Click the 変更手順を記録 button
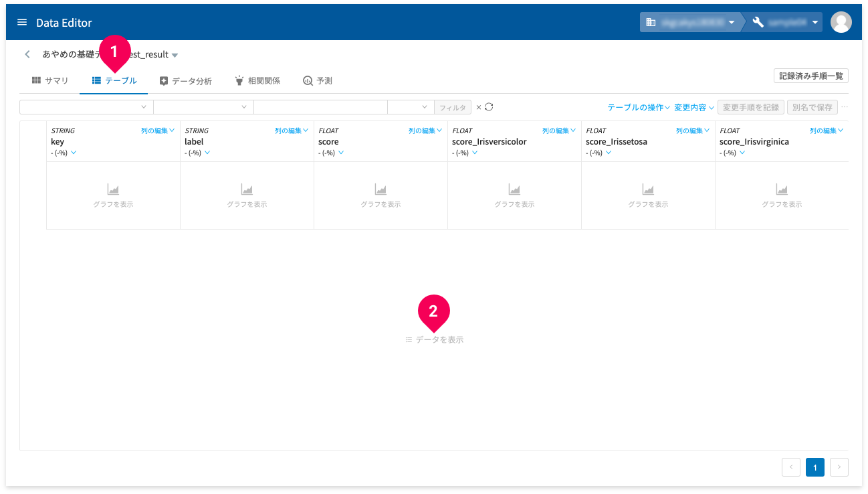This screenshot has width=868, height=494. coord(751,107)
